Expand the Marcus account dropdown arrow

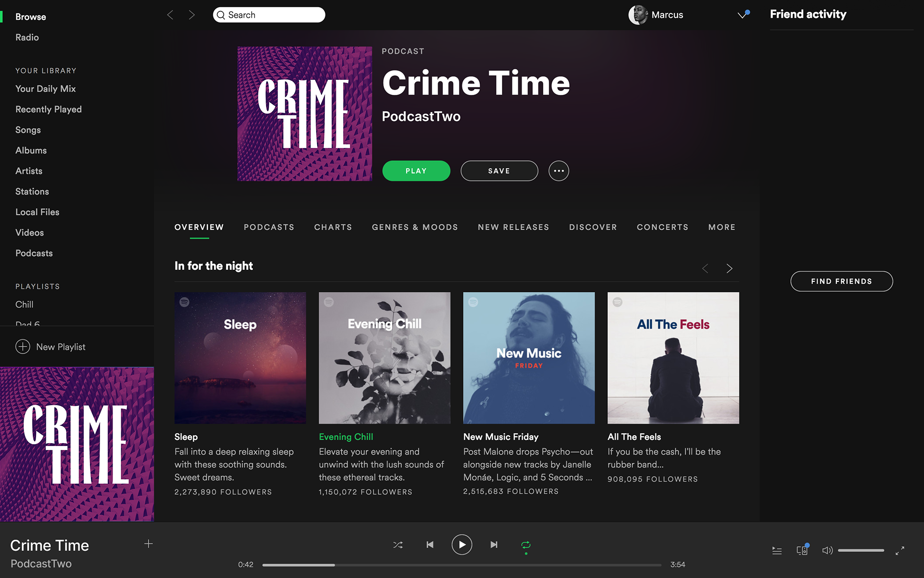742,15
